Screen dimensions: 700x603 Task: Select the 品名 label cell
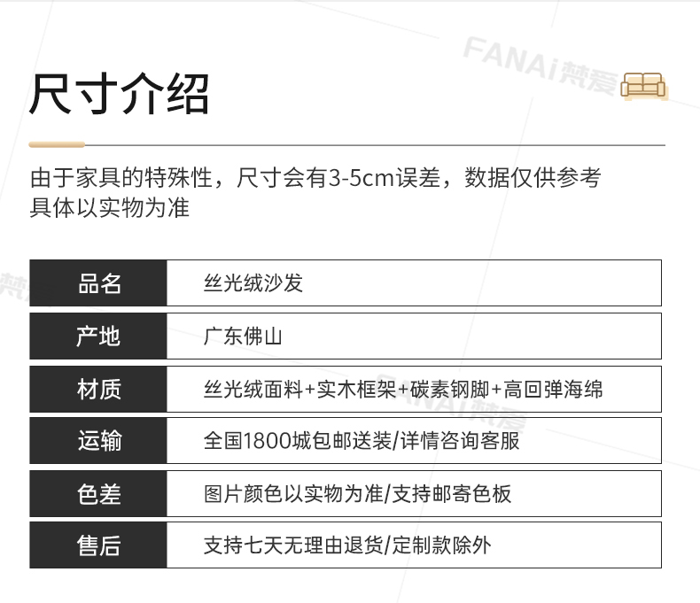98,283
